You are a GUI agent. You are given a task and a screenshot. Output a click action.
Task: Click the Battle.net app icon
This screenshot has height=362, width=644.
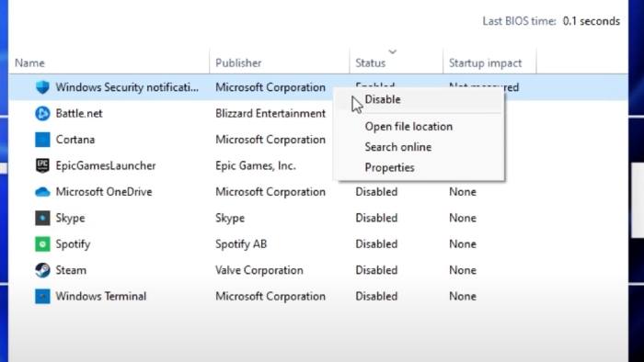point(42,113)
